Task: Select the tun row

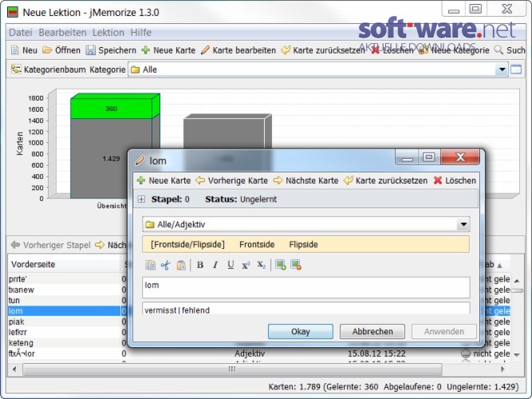Action: (65, 300)
